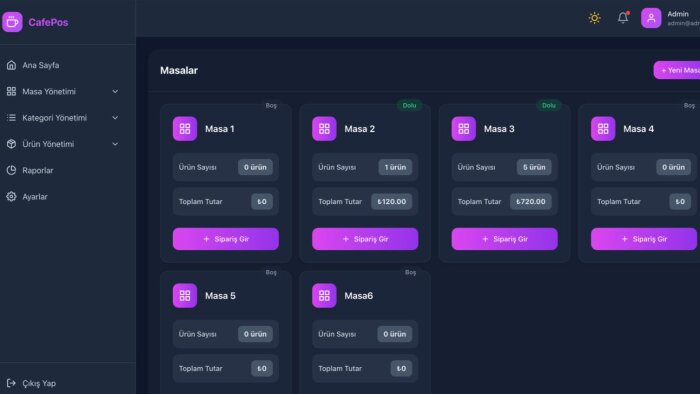700x394 pixels.
Task: Click the Masa Yönetimi grid icon
Action: click(x=12, y=91)
